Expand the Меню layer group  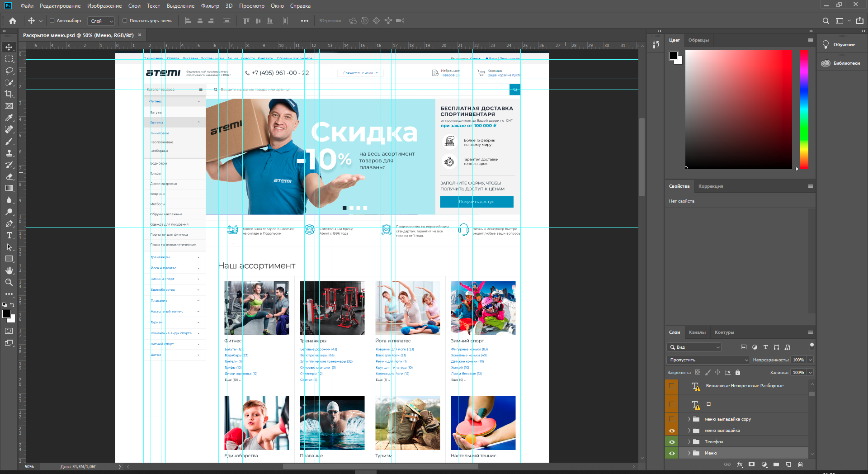[x=689, y=453]
